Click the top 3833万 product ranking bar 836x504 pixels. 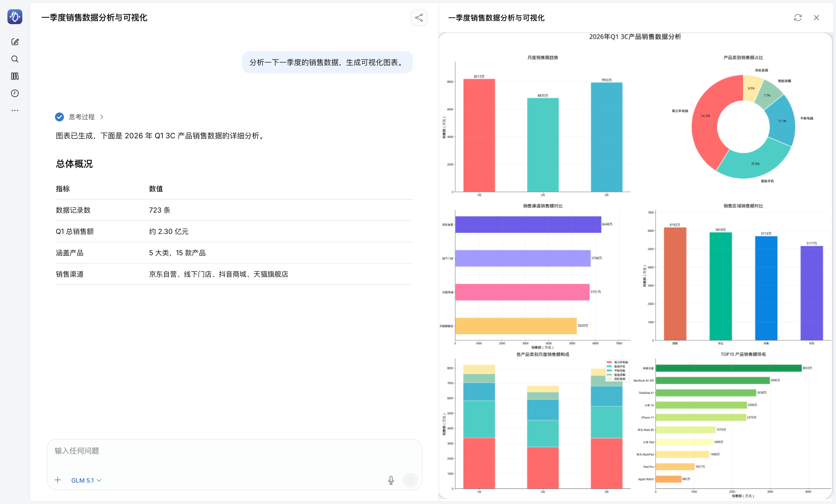[728, 368]
